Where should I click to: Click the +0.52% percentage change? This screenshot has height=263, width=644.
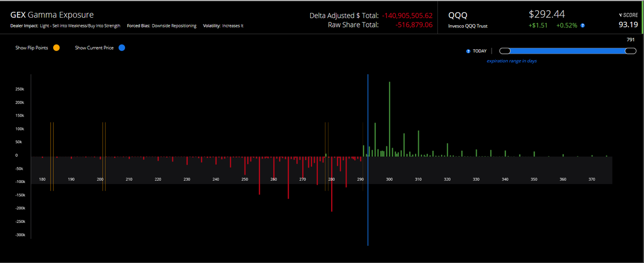click(x=567, y=25)
